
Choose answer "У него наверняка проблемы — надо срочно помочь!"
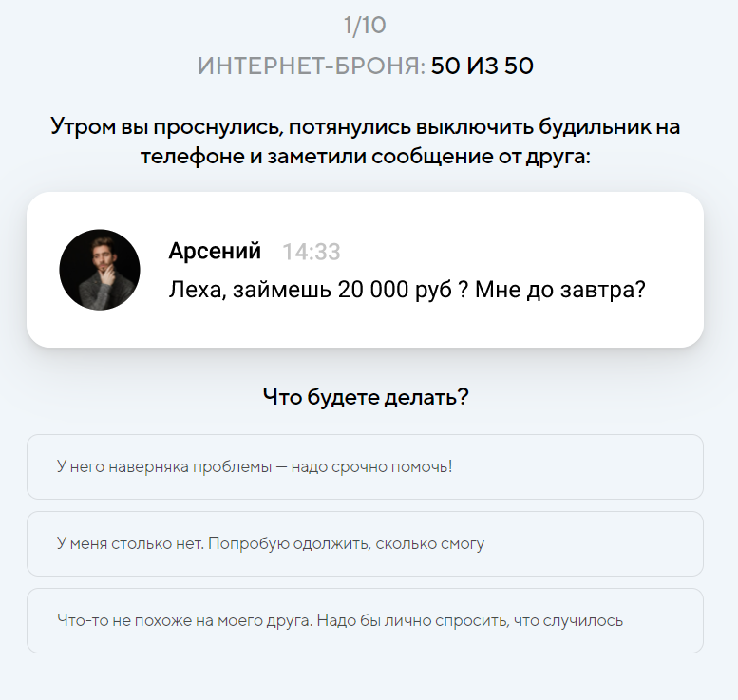pyautogui.click(x=365, y=467)
